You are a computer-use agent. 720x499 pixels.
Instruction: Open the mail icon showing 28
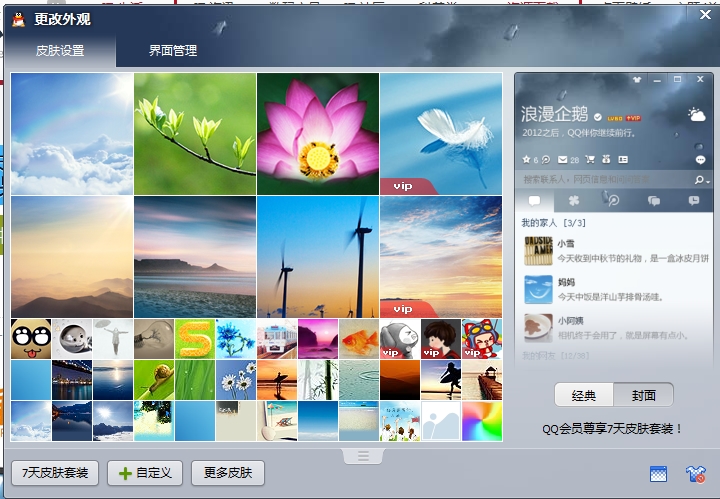click(562, 159)
